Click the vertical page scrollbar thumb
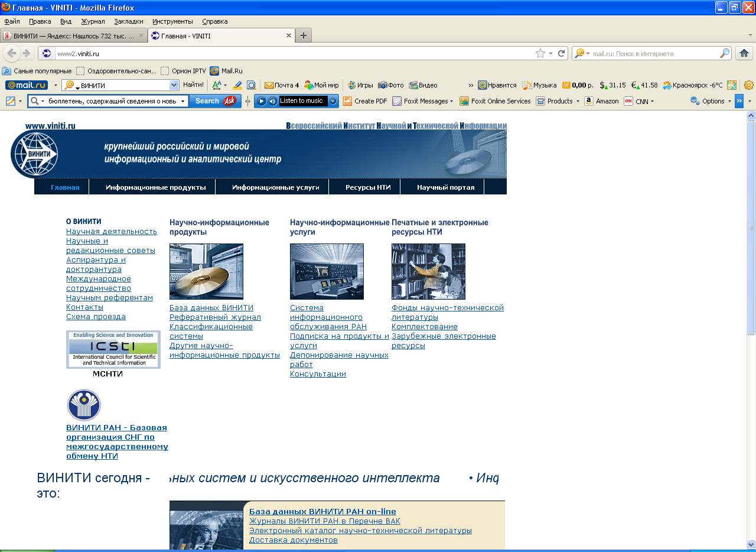 [x=751, y=228]
